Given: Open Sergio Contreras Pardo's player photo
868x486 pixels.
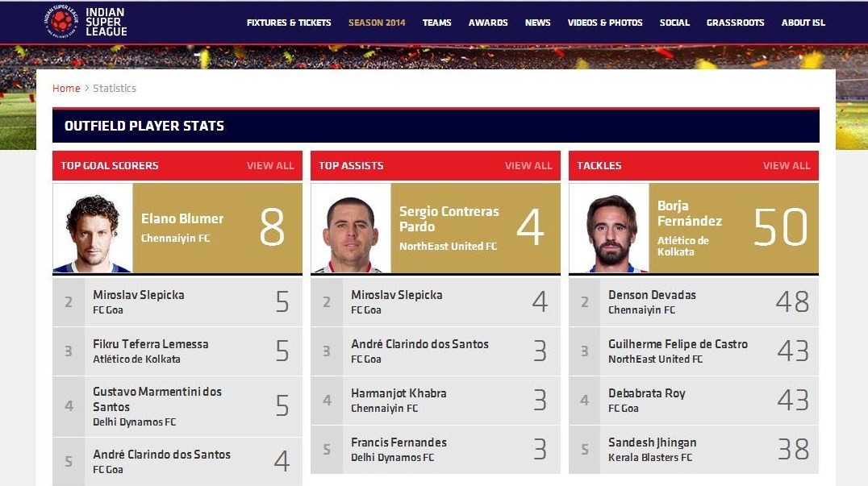Looking at the screenshot, I should pyautogui.click(x=351, y=228).
